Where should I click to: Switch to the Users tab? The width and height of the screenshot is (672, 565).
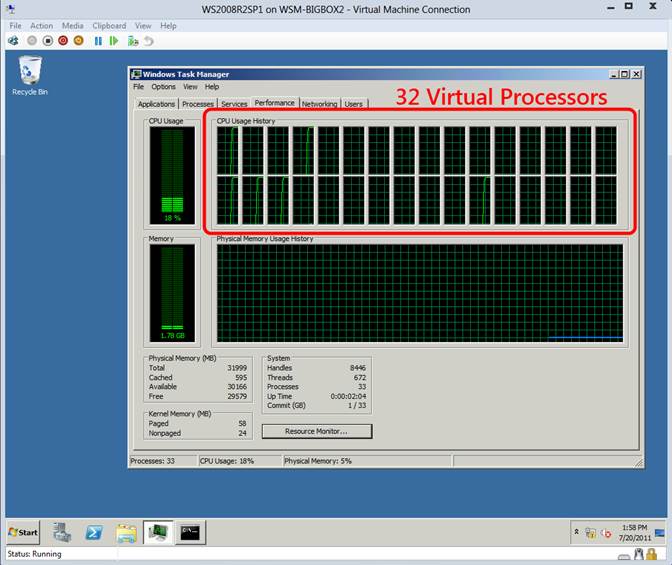click(x=354, y=104)
